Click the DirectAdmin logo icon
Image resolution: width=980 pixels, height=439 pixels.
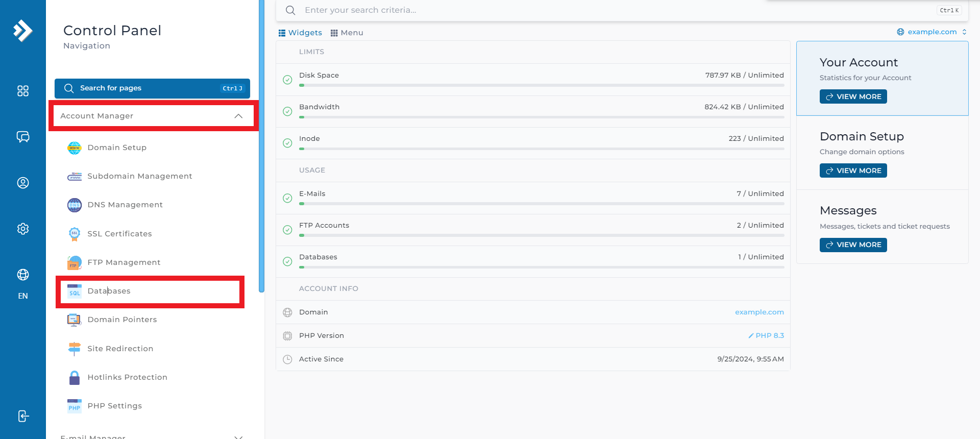pos(23,31)
